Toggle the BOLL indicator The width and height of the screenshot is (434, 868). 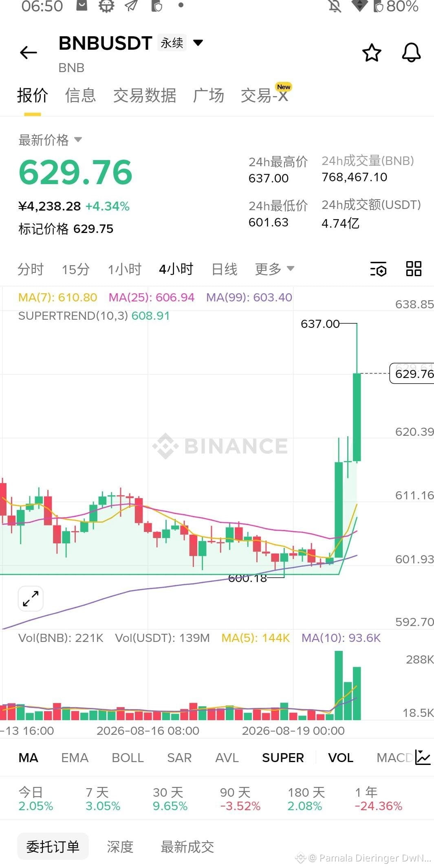128,758
